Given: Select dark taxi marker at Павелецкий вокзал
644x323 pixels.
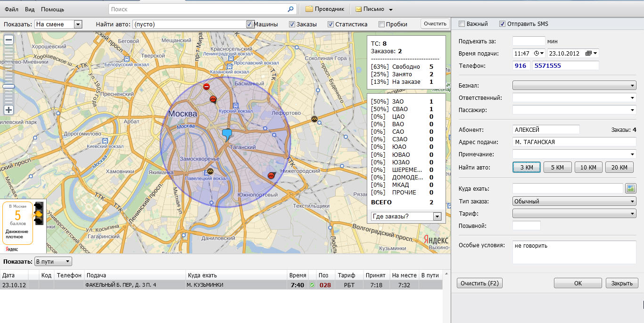Looking at the screenshot, I should [210, 172].
